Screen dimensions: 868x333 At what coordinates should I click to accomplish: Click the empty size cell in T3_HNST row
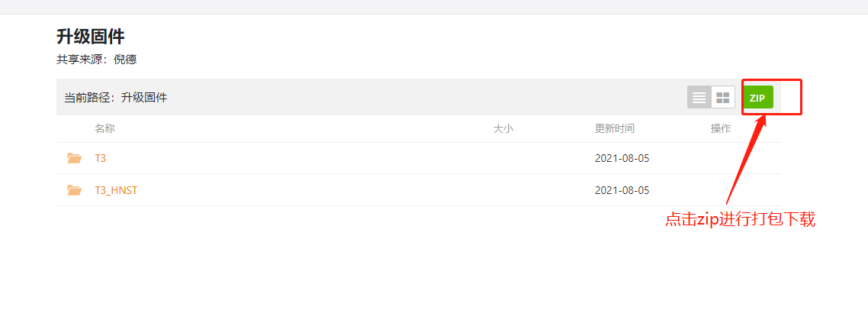pyautogui.click(x=503, y=190)
